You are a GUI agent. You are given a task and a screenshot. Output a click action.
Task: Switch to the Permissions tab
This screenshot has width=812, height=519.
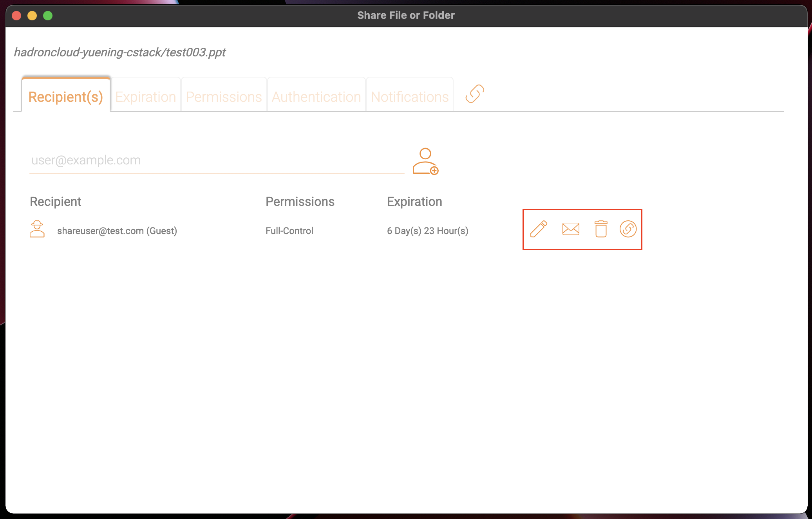224,96
